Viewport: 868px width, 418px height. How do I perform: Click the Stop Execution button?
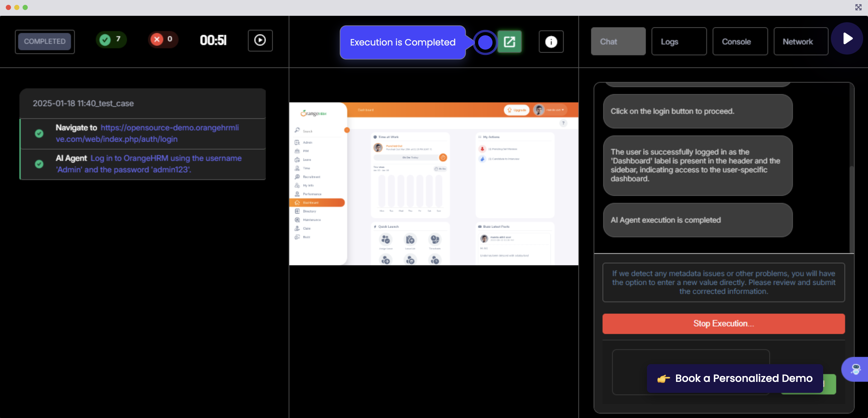723,323
